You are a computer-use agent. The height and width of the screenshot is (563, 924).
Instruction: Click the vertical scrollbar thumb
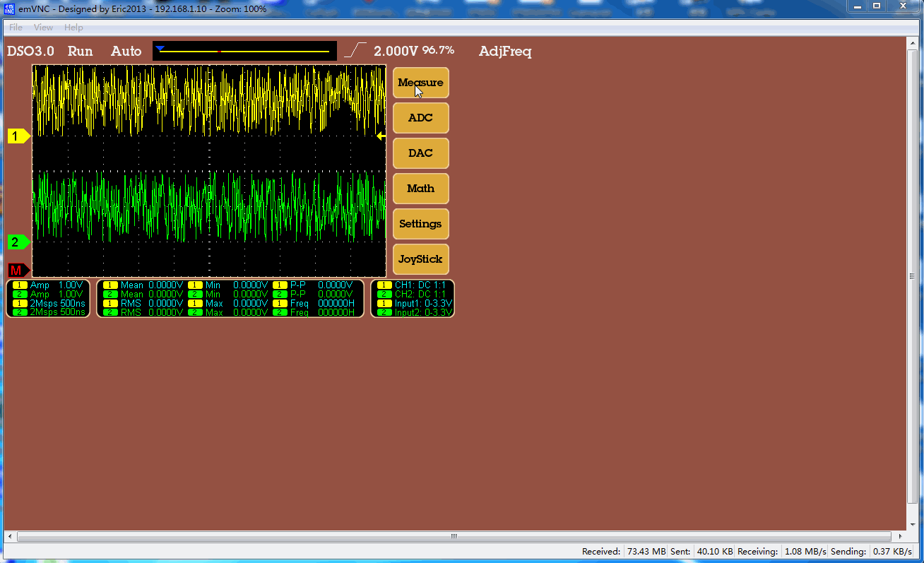pos(912,275)
